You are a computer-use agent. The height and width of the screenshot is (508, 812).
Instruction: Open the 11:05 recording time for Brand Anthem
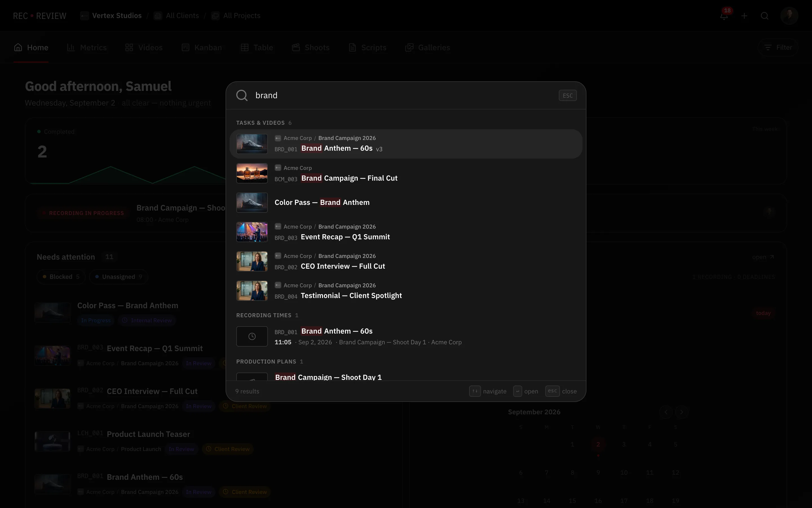406,336
